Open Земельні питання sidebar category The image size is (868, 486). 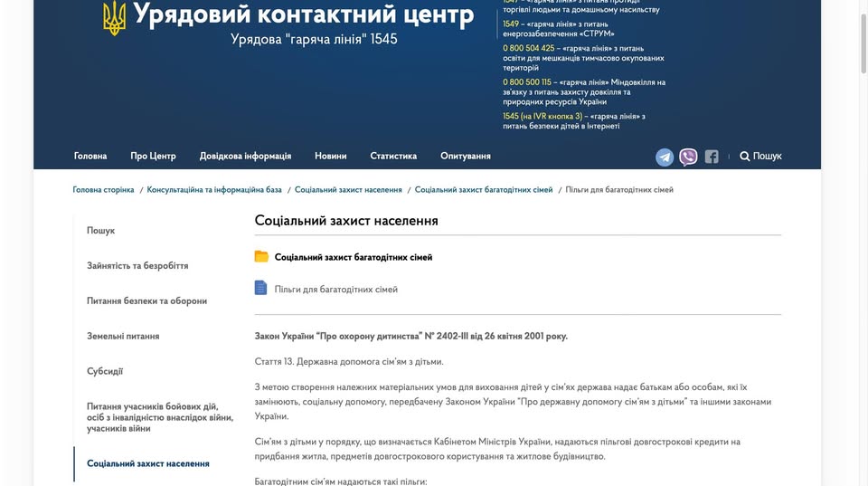click(123, 336)
